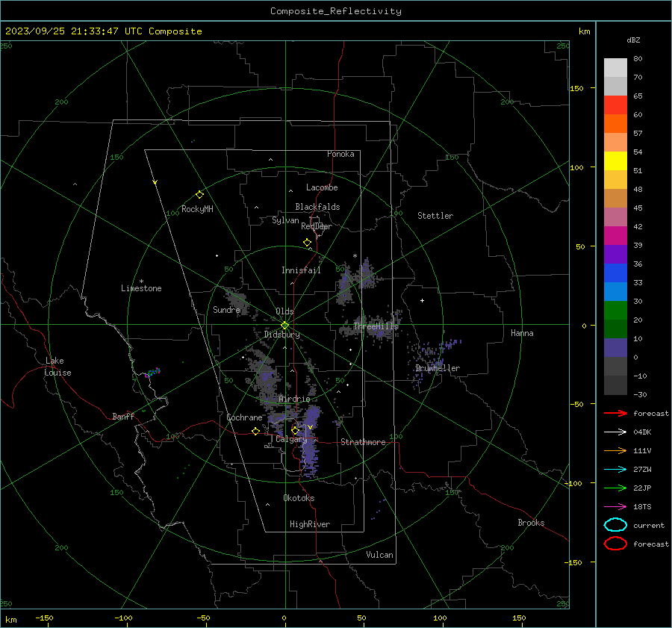Click the 2023/09/25 21:33:47 UTC timestamp

[x=73, y=31]
